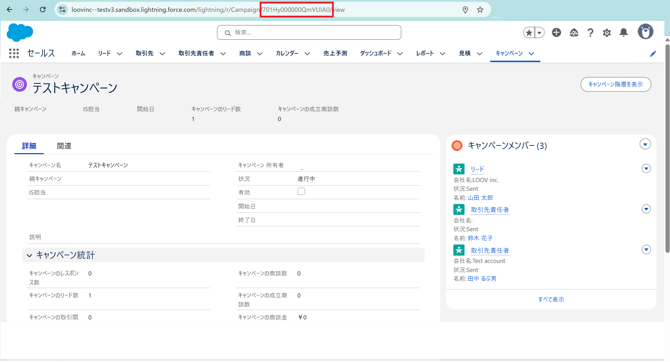Viewport: 670px width, 362px height.
Task: Expand the キャンペーン tab chevron
Action: [531, 53]
